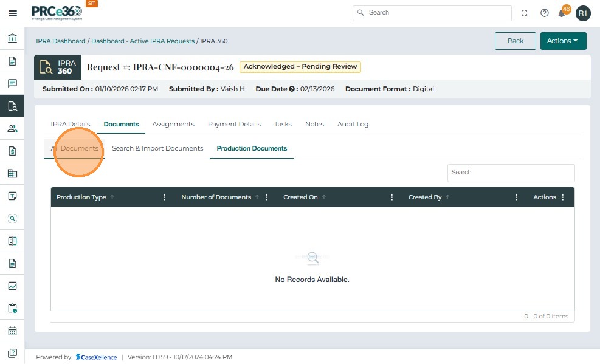
Task: Open Created On column menu dots
Action: point(391,197)
